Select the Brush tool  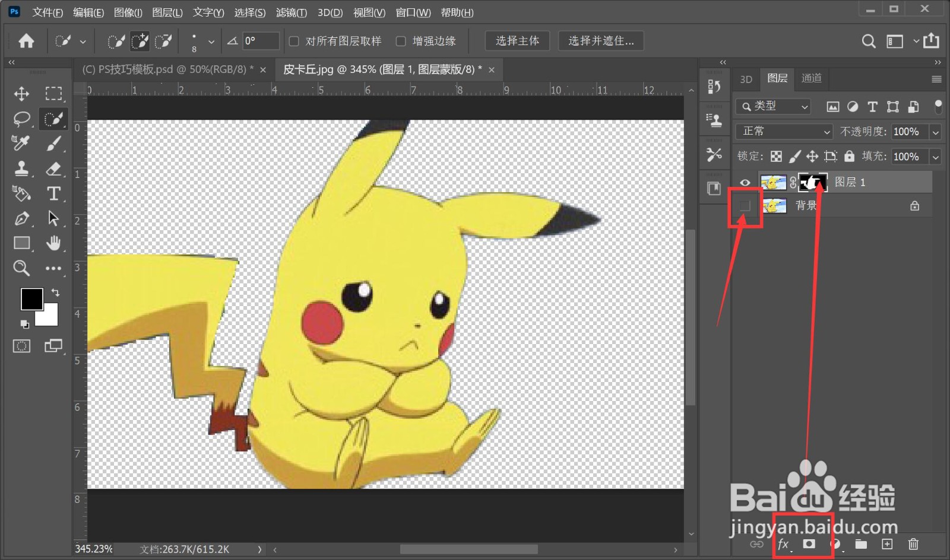point(53,143)
